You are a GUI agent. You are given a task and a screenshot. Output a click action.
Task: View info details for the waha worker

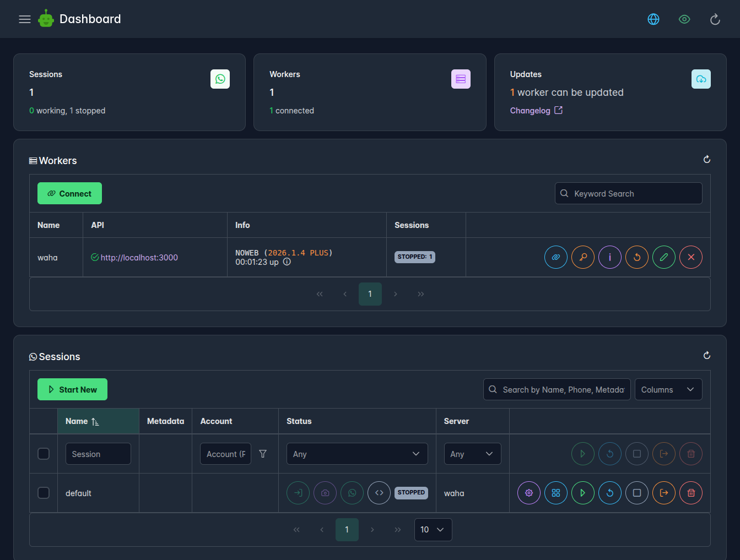coord(610,257)
